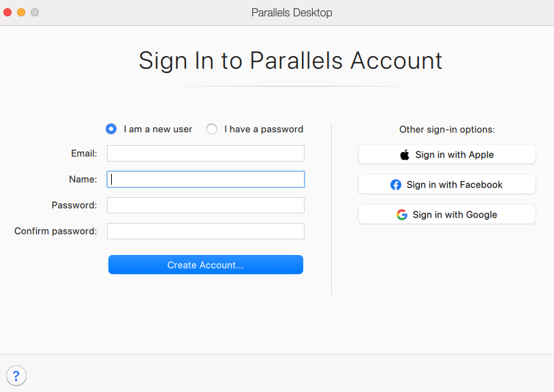
Task: Close the Parallels Desktop window
Action: coord(8,12)
